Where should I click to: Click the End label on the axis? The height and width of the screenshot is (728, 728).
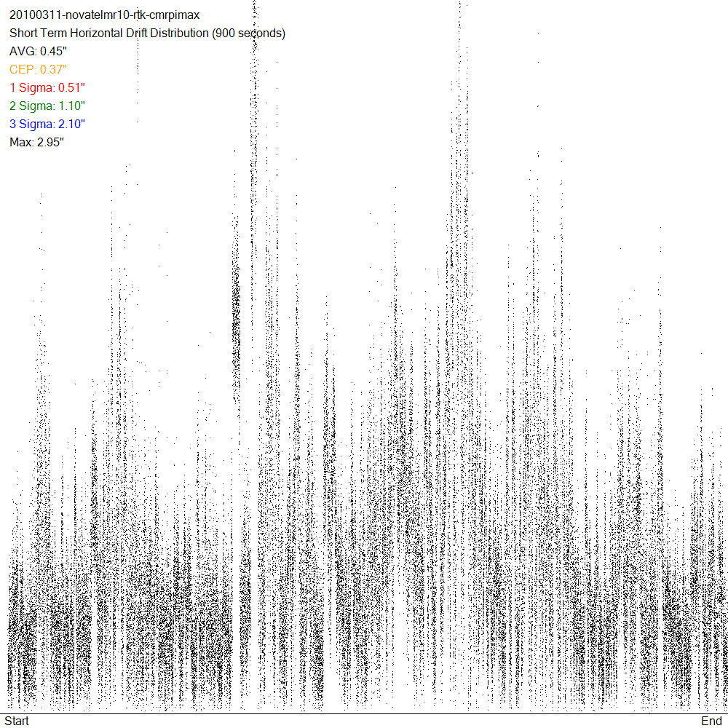coord(711,721)
